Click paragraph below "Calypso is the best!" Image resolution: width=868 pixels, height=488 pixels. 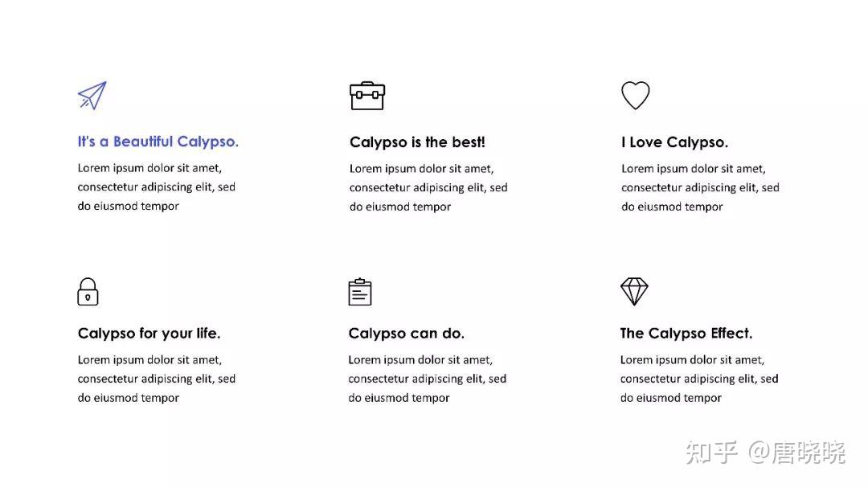[x=428, y=187]
